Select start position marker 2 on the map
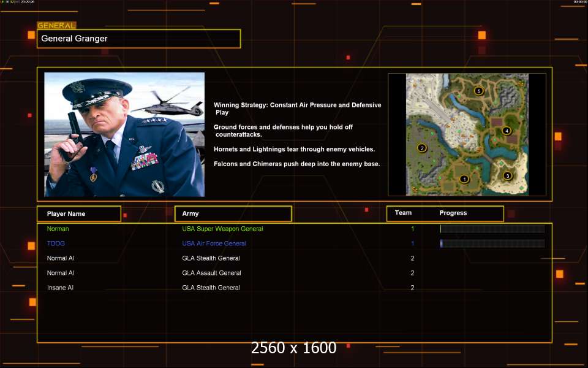This screenshot has height=368, width=588. [x=421, y=148]
